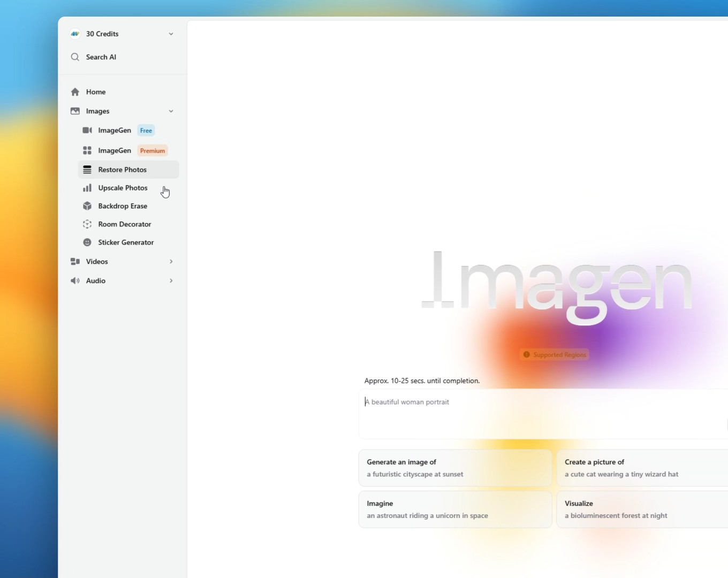
Task: Click the credits logo icon
Action: [x=75, y=34]
